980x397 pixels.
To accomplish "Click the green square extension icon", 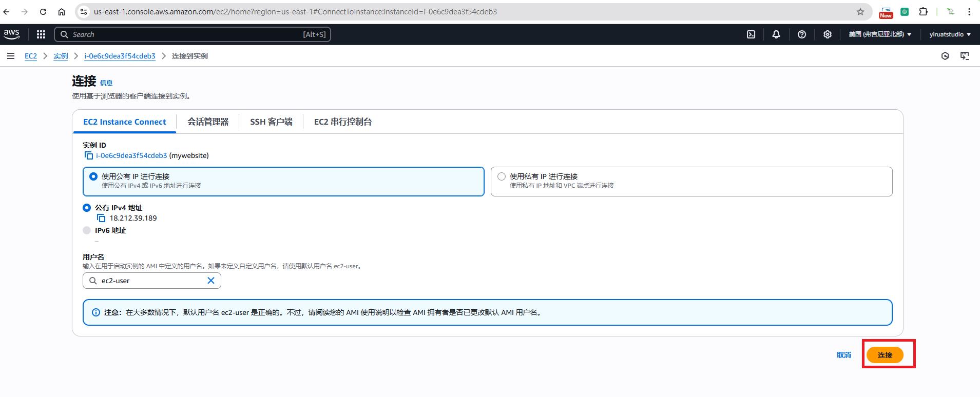I will 905,12.
